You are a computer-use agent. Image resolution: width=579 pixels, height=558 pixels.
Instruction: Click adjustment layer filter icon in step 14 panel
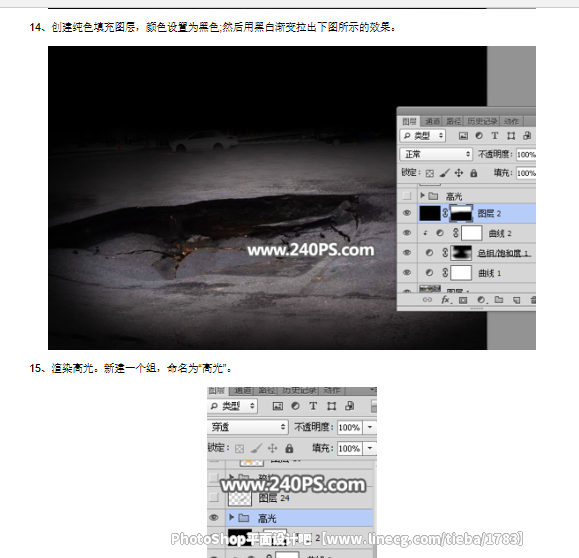(x=479, y=136)
